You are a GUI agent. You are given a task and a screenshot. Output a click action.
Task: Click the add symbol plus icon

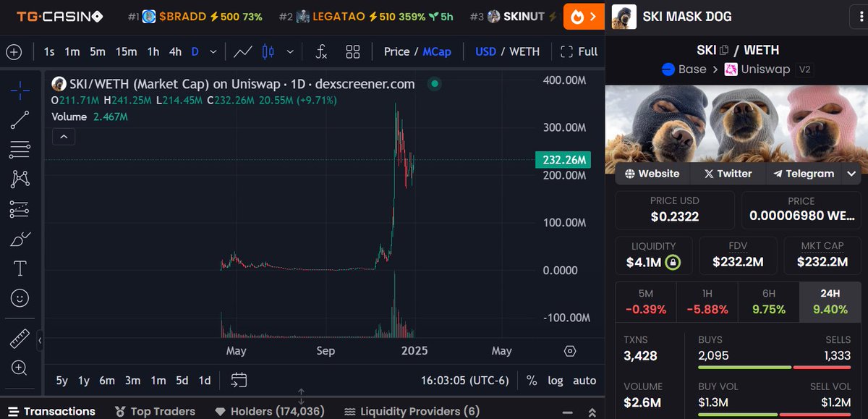coord(14,52)
